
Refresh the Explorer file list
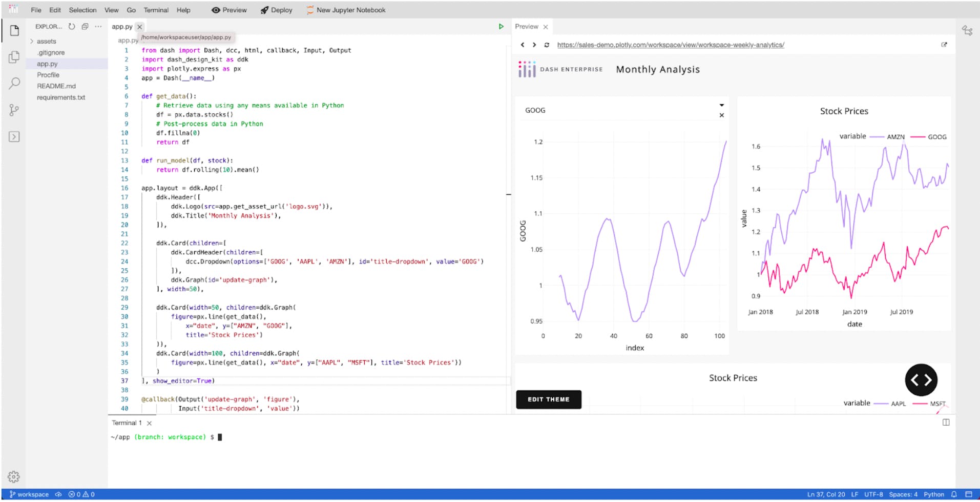pyautogui.click(x=71, y=27)
